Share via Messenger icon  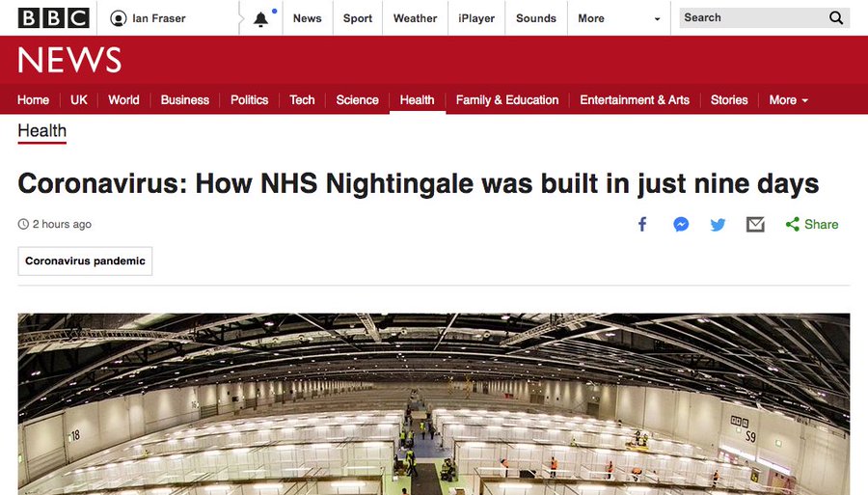tap(681, 224)
